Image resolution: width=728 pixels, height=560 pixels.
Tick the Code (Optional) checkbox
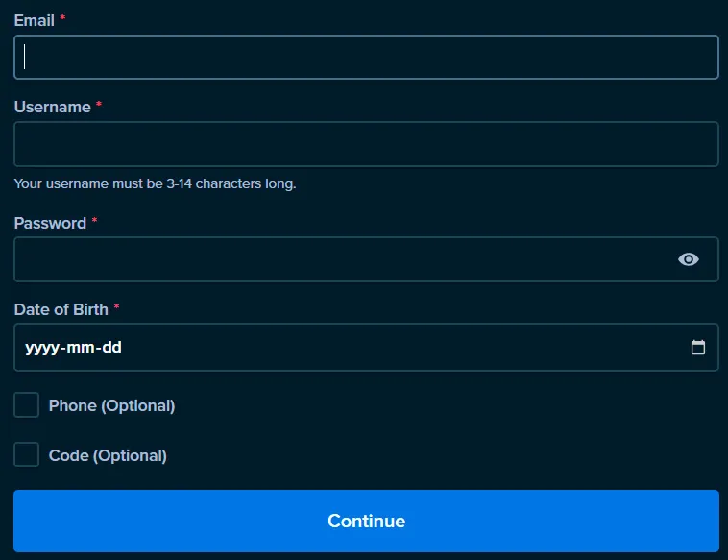coord(27,455)
